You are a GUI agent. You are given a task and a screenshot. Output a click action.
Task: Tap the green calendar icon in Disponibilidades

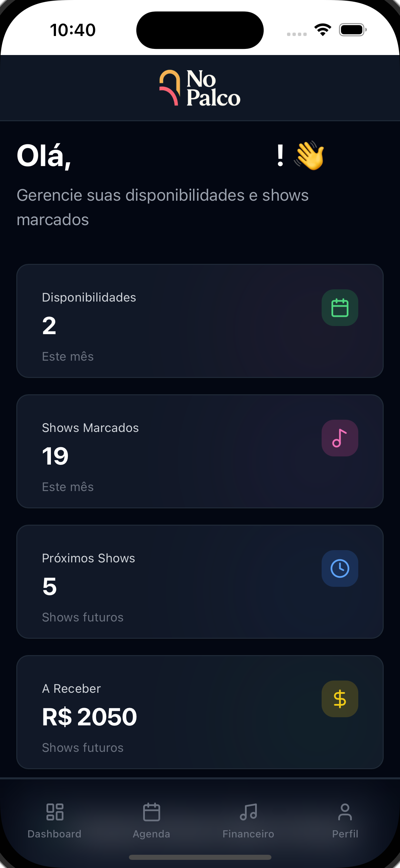(x=340, y=308)
